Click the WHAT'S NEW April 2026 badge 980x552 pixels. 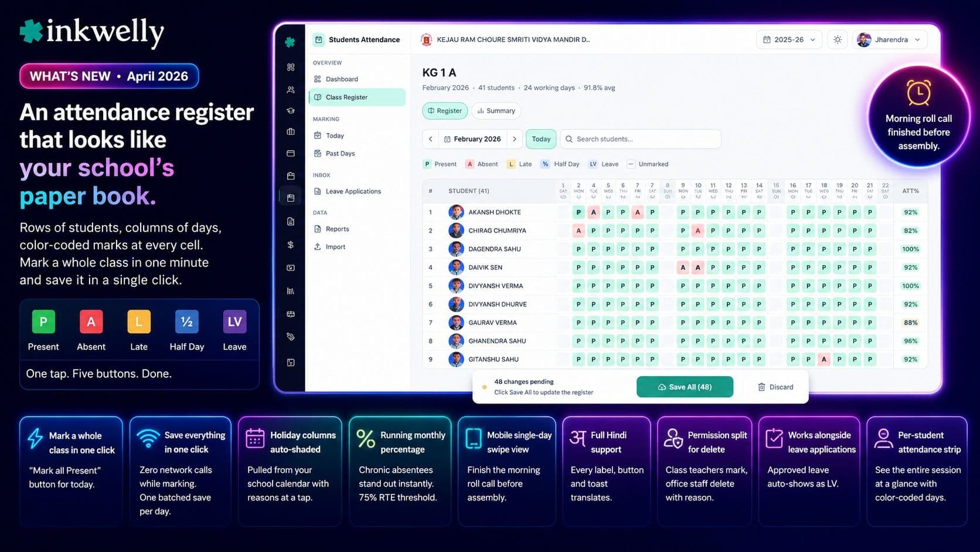coord(109,76)
